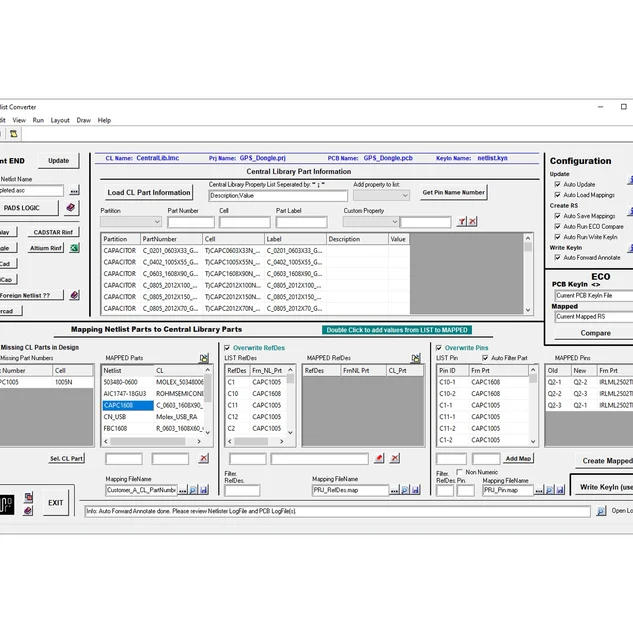Viewport: 633px width, 633px height.
Task: Click the CADSTAR Rinf button
Action: pyautogui.click(x=53, y=232)
